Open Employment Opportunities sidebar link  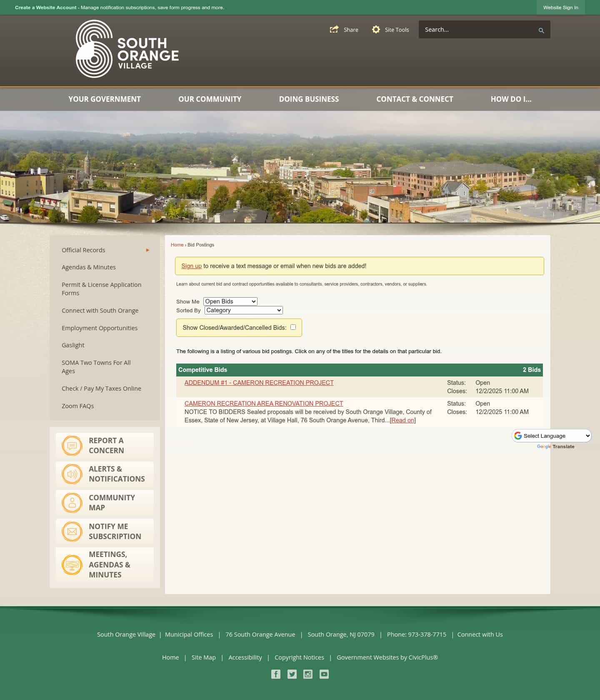[x=100, y=328]
